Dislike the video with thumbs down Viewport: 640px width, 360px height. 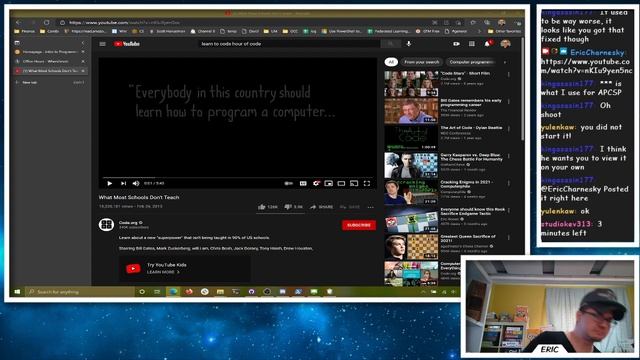click(x=293, y=207)
